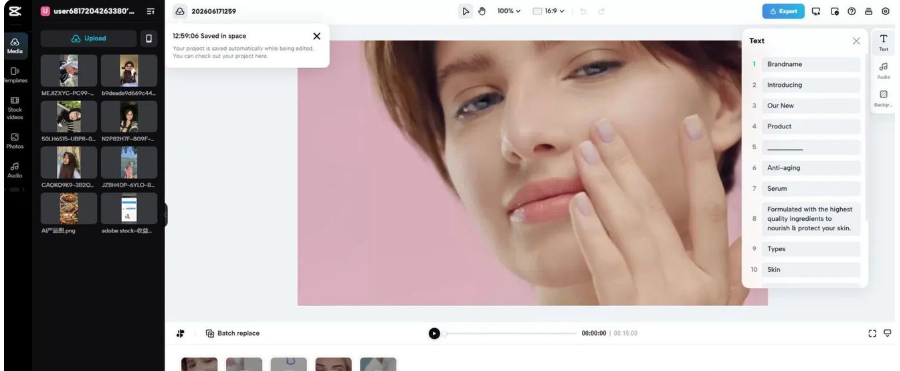Select the b9deade9d669c44 media thumbnail
900x371 pixels.
(x=129, y=71)
